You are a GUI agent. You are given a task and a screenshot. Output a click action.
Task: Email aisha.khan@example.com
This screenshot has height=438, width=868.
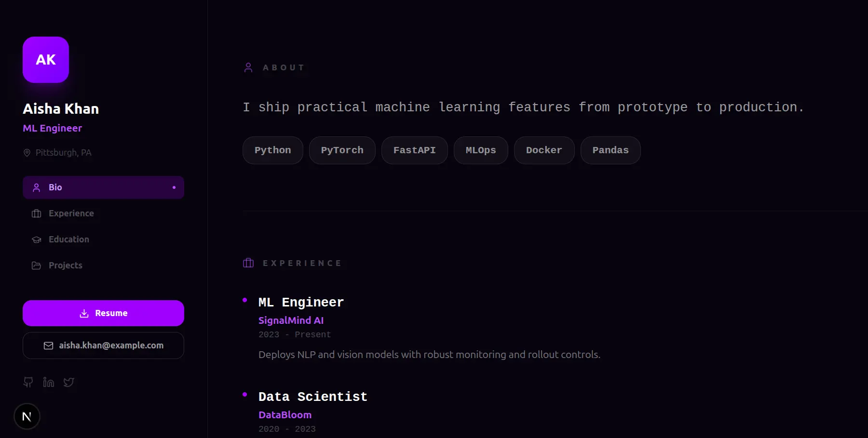coord(103,345)
